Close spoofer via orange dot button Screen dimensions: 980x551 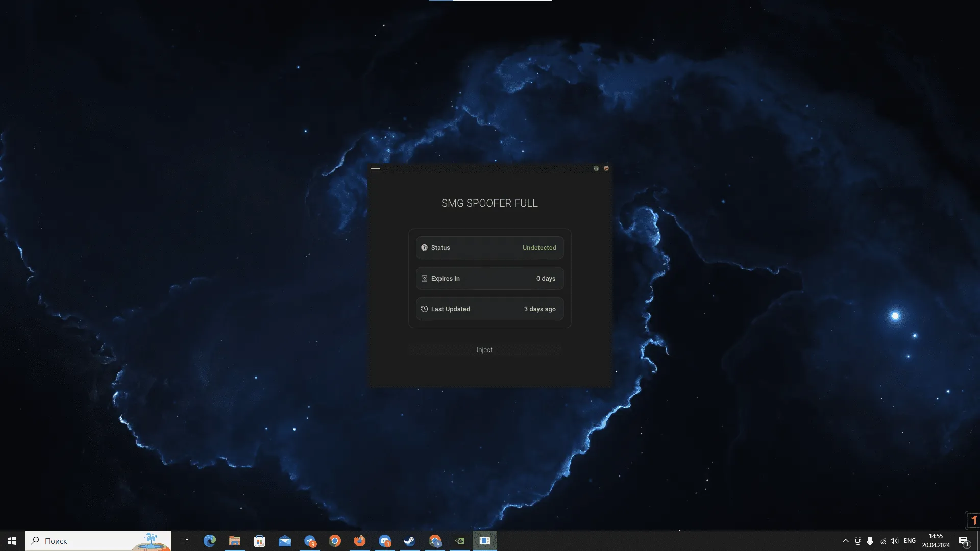click(x=606, y=168)
